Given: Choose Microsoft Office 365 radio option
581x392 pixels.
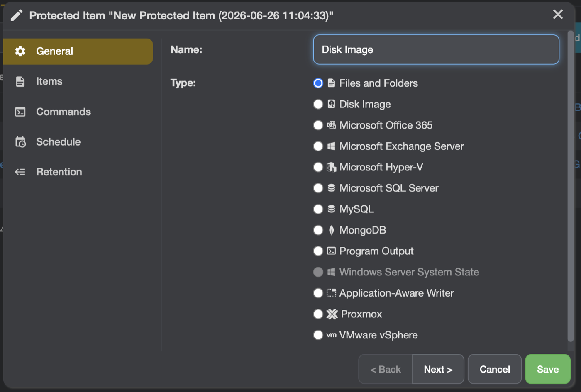Looking at the screenshot, I should click(318, 125).
